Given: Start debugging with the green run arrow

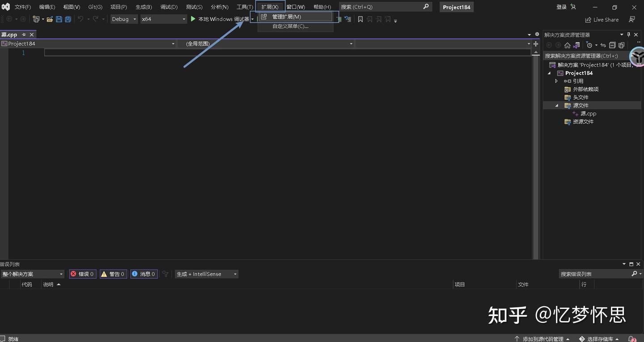Looking at the screenshot, I should click(192, 19).
